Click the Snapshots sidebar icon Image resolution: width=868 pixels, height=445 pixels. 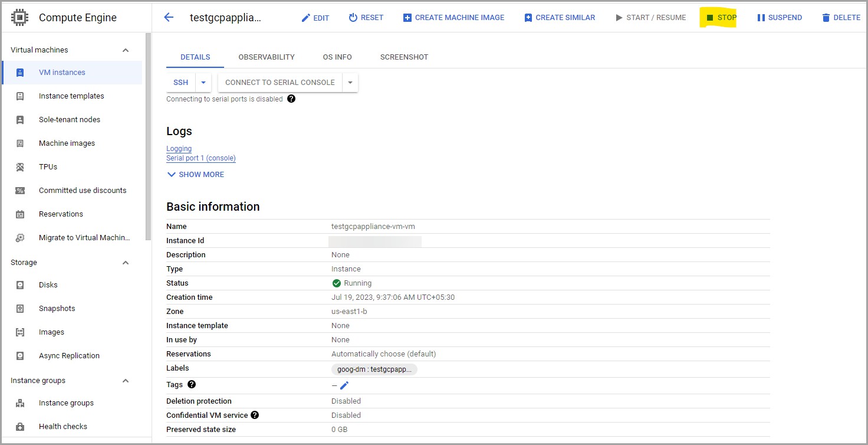pyautogui.click(x=20, y=309)
